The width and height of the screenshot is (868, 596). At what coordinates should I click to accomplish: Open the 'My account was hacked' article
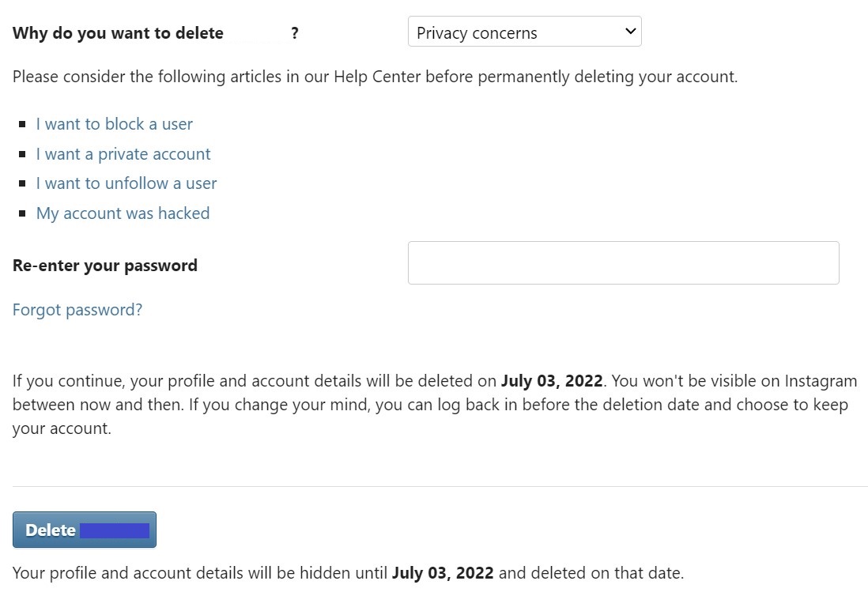123,213
